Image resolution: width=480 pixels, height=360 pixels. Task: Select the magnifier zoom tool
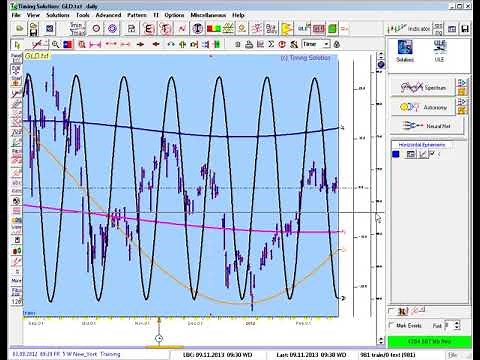coord(55,44)
